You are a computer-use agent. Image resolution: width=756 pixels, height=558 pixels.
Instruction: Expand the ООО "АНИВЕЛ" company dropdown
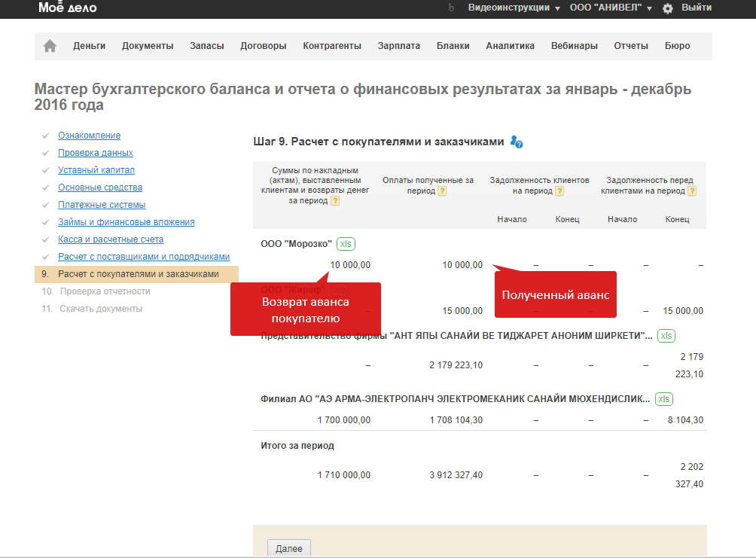611,8
